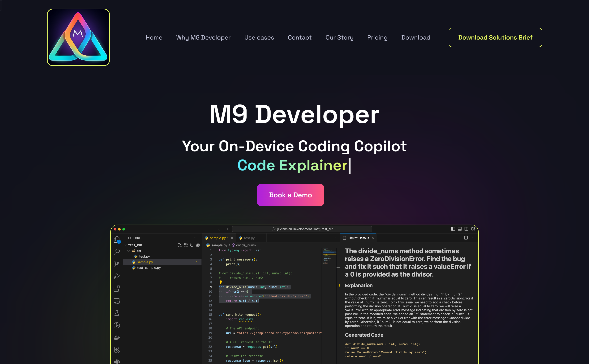Viewport: 589px width, 364px height.
Task: Click the command center search field
Action: click(302, 229)
